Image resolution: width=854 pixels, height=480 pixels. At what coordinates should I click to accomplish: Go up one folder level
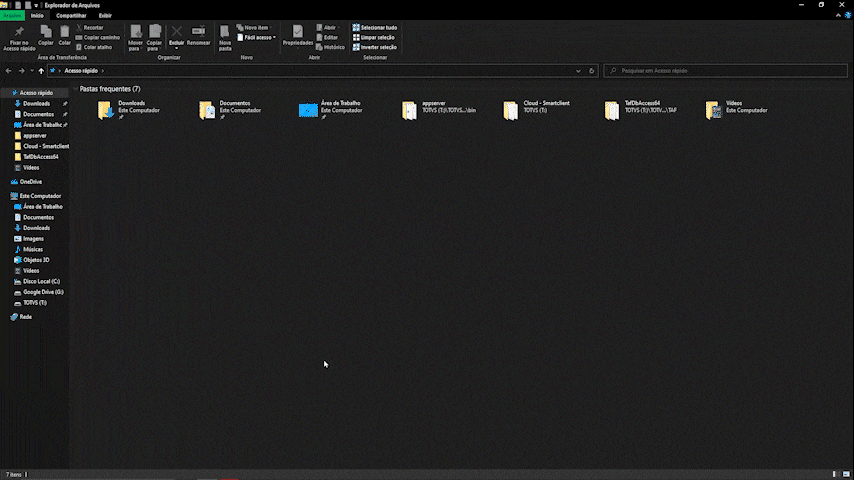pos(41,71)
